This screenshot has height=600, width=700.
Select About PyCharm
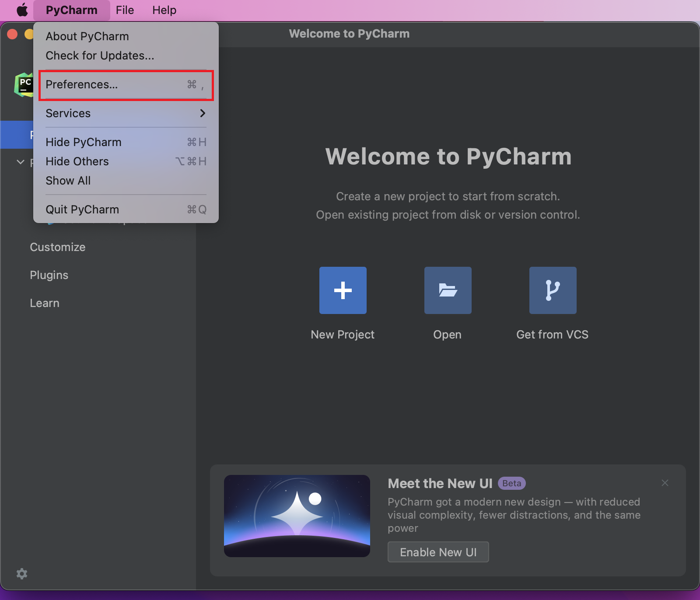126,36
